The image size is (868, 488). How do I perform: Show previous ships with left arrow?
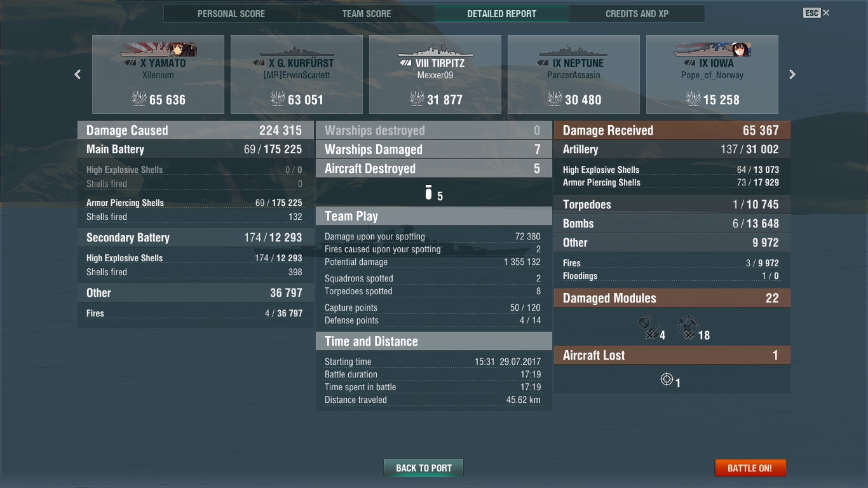coord(78,74)
